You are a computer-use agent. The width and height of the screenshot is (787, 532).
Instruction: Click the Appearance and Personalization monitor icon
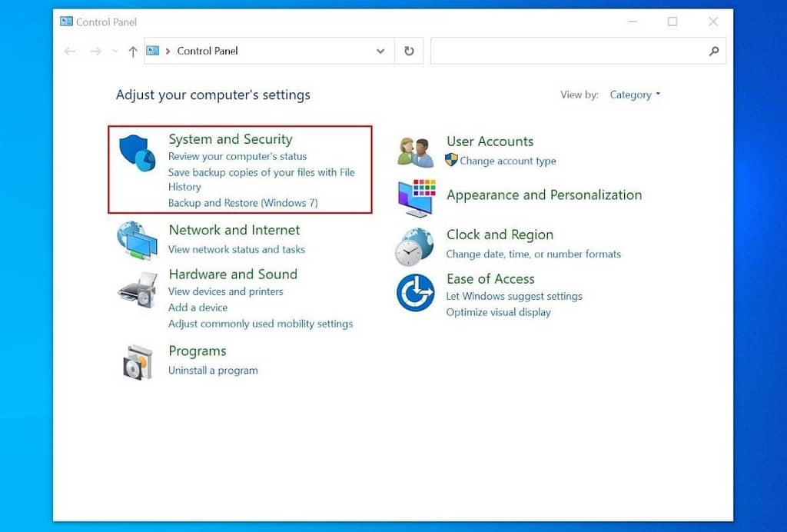click(x=417, y=198)
